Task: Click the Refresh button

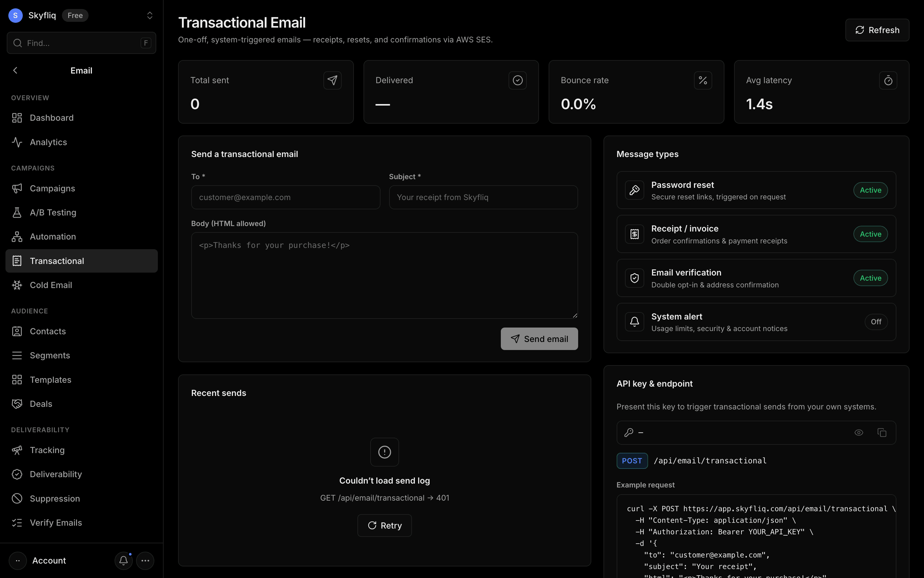Action: click(x=877, y=30)
